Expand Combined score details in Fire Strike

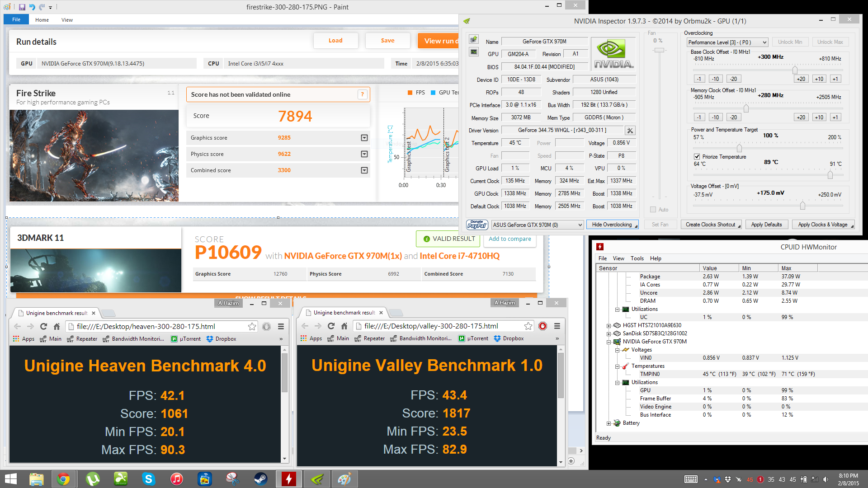(364, 170)
